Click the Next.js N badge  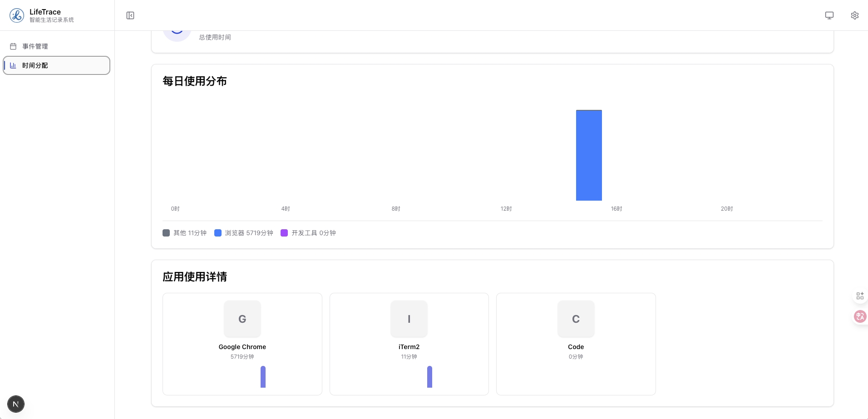tap(16, 404)
